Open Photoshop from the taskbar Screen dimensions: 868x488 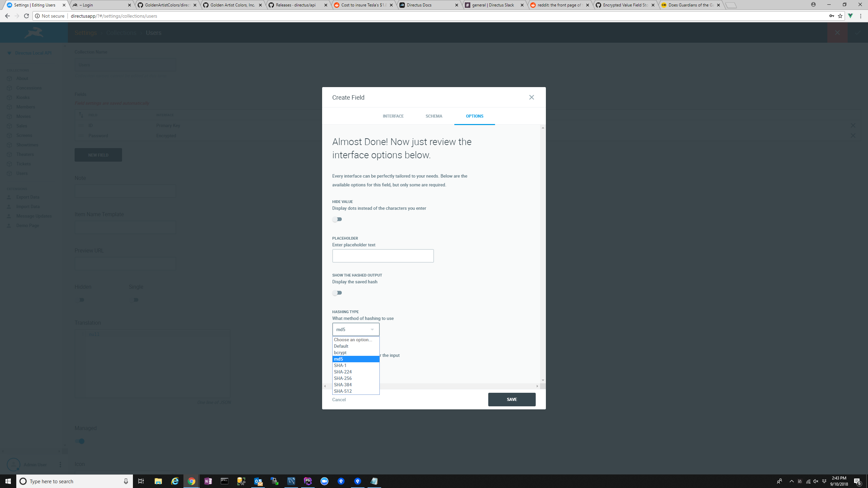(307, 481)
